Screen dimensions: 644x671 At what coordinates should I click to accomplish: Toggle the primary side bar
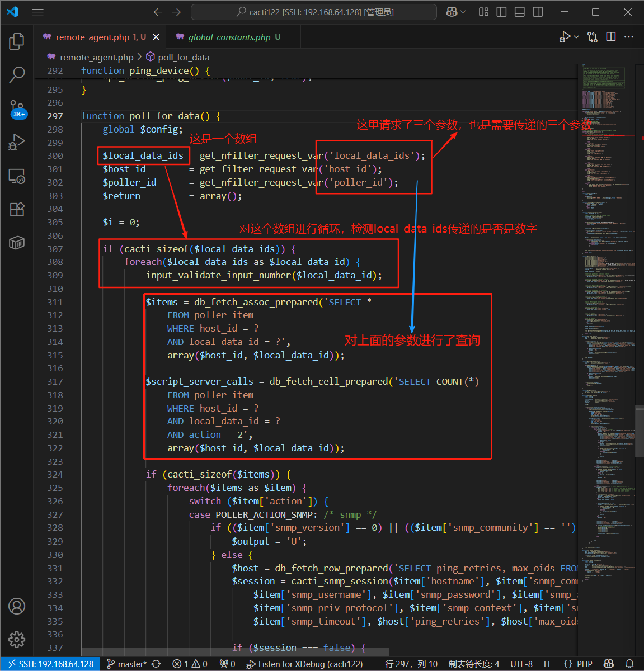[x=502, y=12]
